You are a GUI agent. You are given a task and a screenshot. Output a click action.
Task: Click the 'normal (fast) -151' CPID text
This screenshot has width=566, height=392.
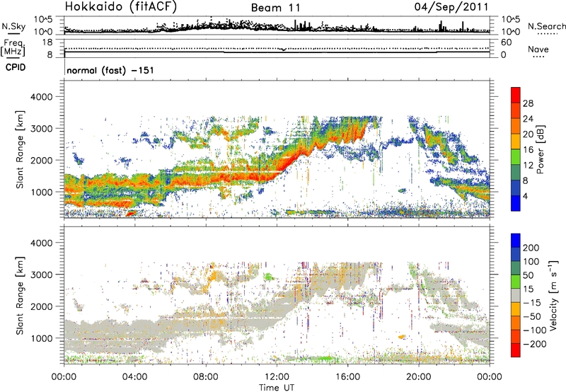[x=110, y=70]
